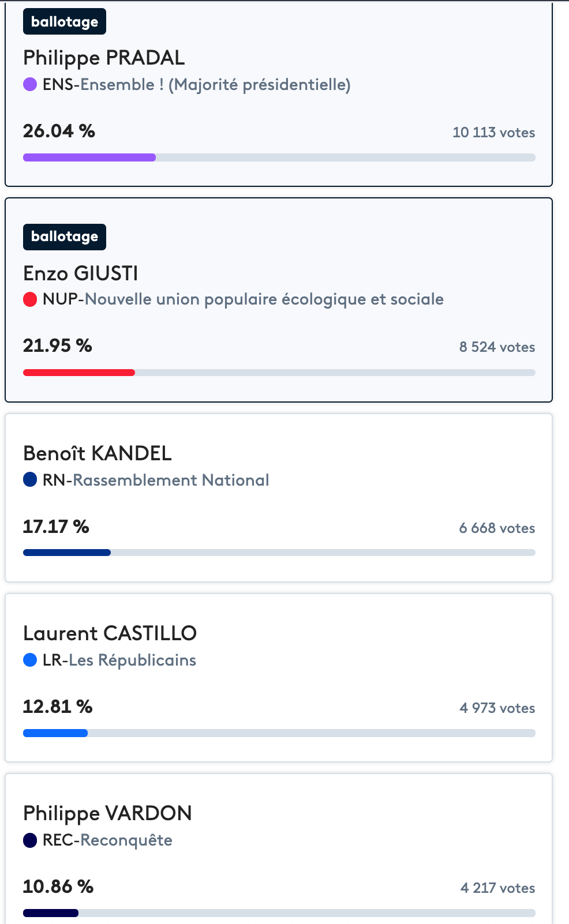The width and height of the screenshot is (569, 924).
Task: Click the 4 973 votes count
Action: (497, 708)
